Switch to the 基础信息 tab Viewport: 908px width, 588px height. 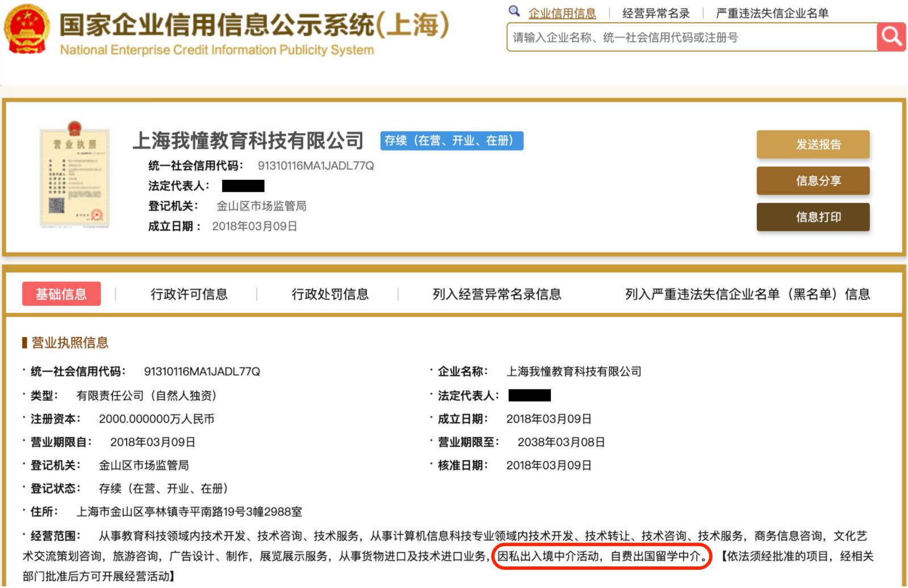61,294
